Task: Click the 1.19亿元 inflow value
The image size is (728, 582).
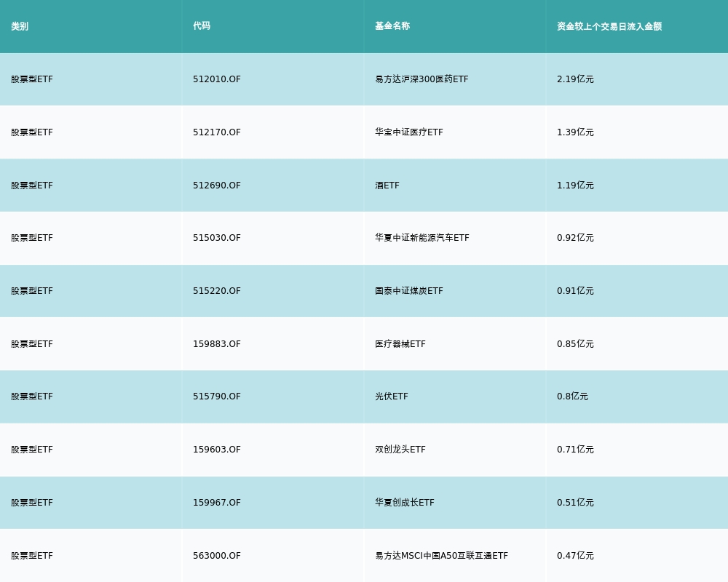Action: (575, 186)
